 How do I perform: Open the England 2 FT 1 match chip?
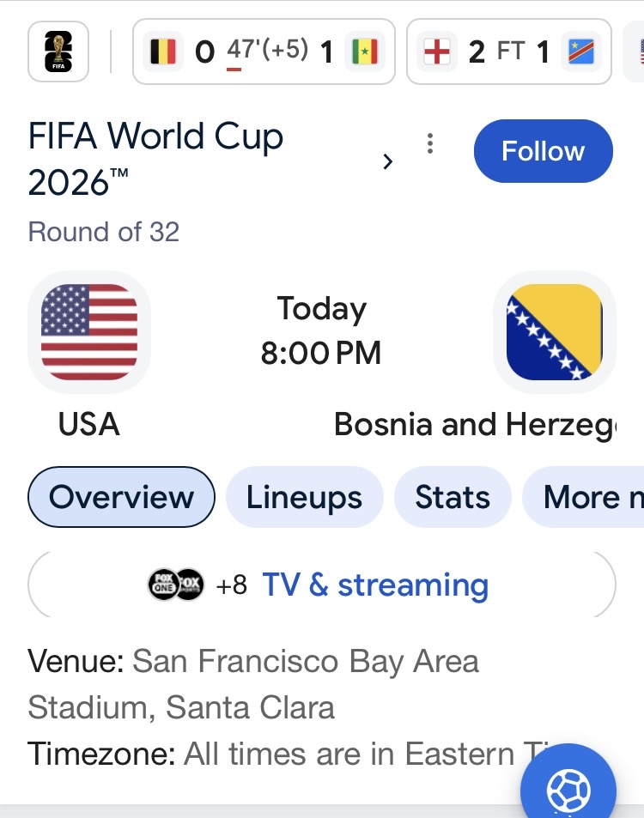(x=509, y=52)
